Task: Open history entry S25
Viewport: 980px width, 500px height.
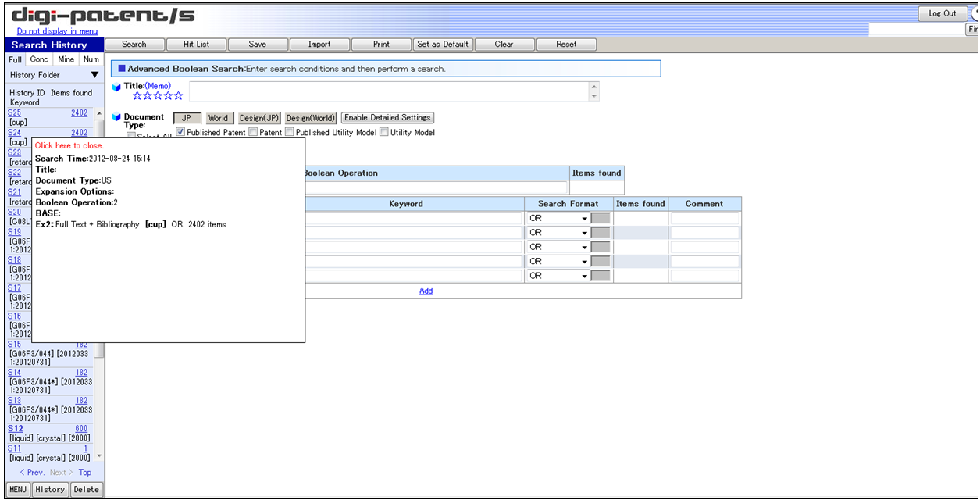Action: point(14,112)
